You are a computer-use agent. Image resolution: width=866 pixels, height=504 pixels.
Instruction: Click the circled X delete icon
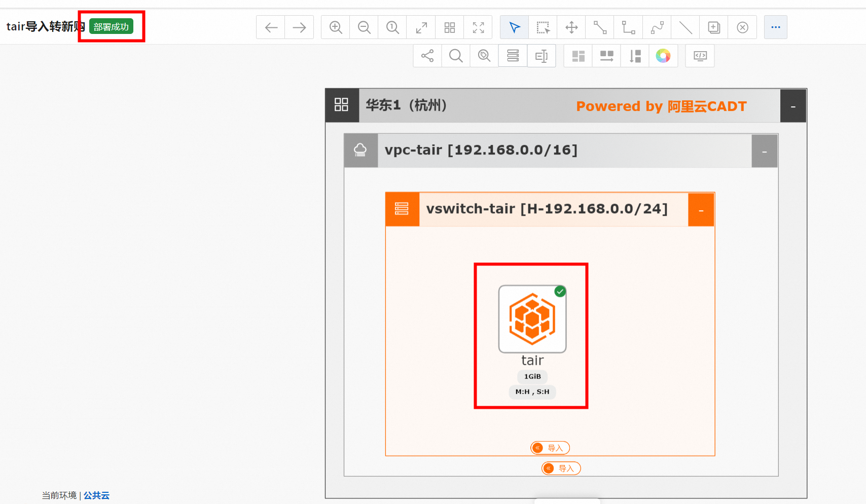(742, 27)
